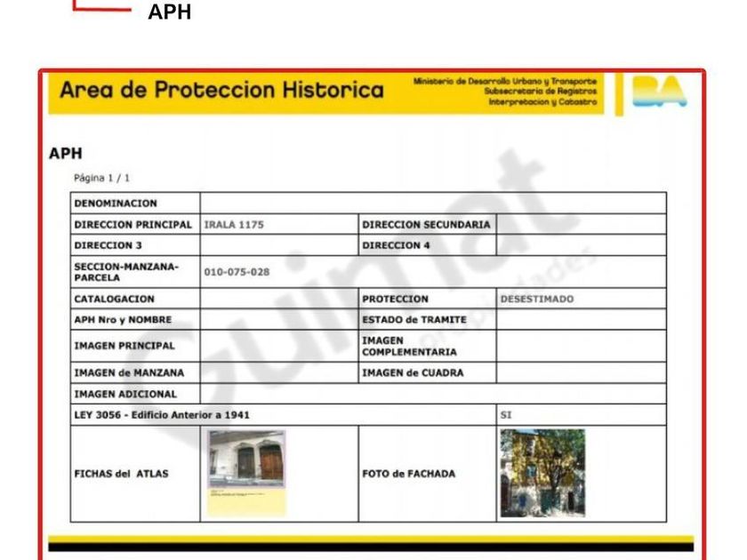Click the IMAGEN PRINCIPAL label
This screenshot has height=560, width=747.
coord(124,346)
